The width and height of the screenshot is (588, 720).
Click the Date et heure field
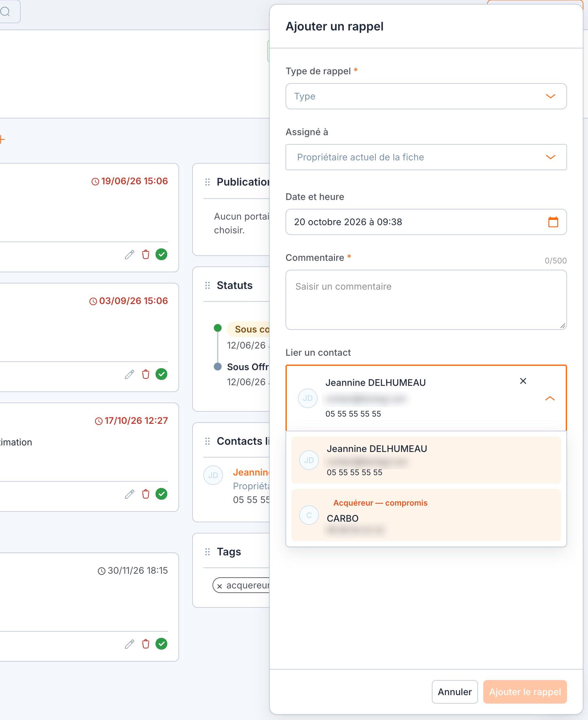426,222
